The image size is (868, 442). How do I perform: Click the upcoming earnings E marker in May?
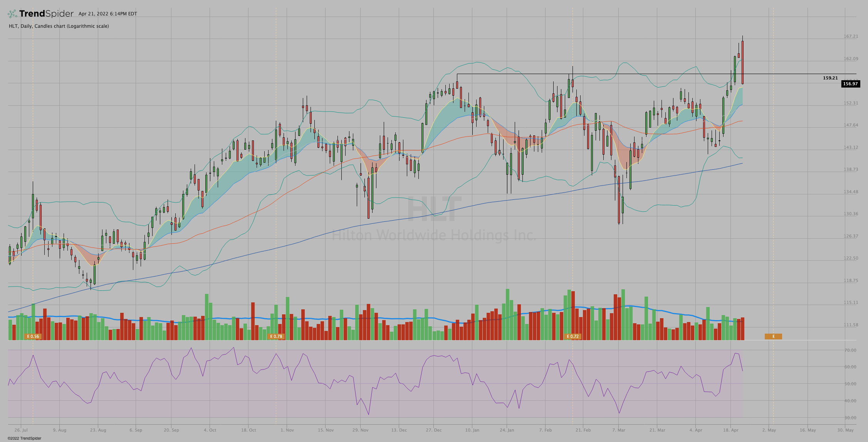[773, 336]
